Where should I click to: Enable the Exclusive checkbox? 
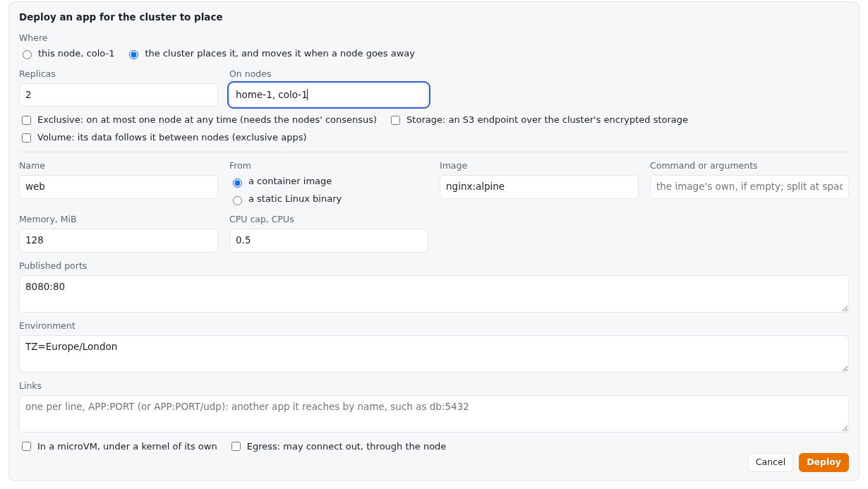[x=26, y=121]
